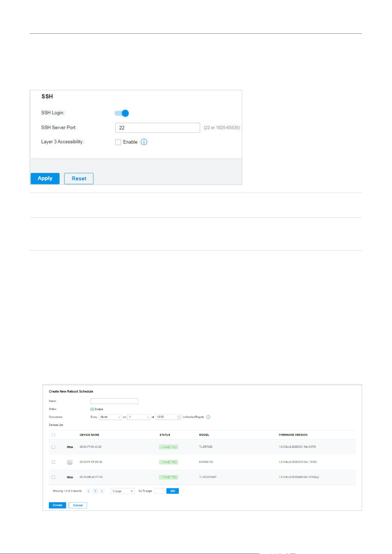Screen dimensions: 392x554
Task: Click the Apply button in SSH settings
Action: point(45,178)
